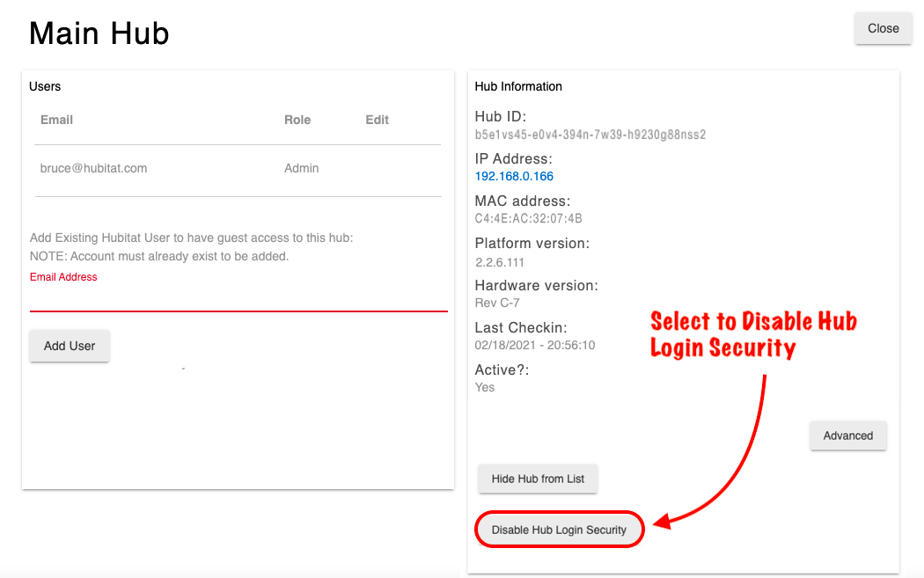
Task: Select the Last Checkin timestamp
Action: tap(535, 345)
